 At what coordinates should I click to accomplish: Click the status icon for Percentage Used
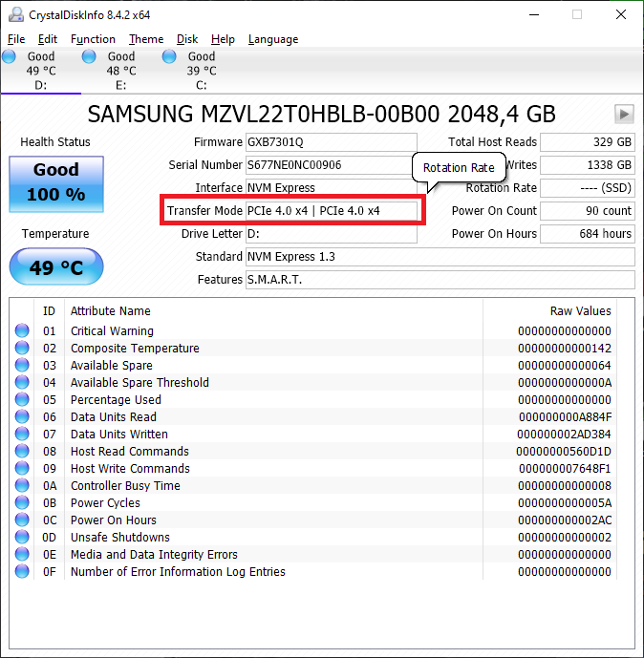point(22,399)
